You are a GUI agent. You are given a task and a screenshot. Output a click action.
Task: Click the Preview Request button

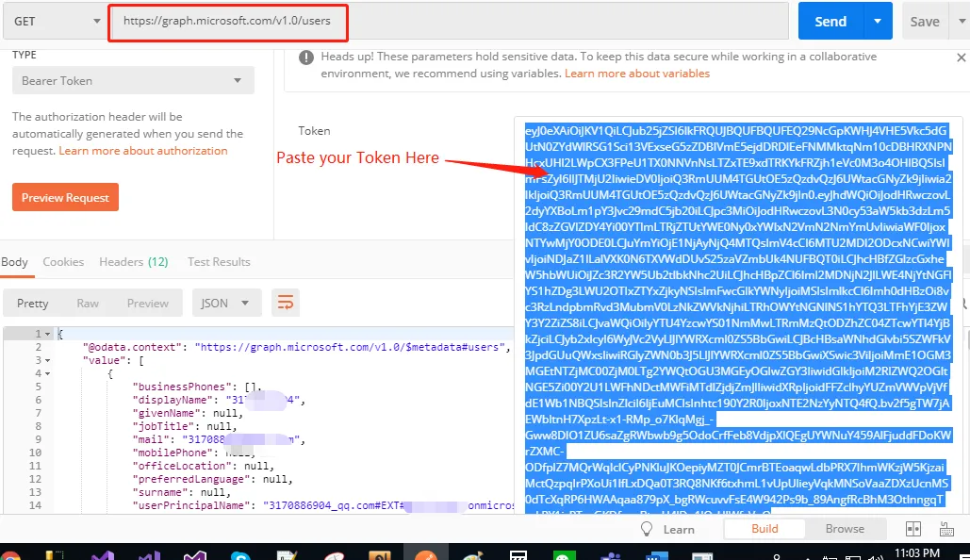click(x=66, y=197)
